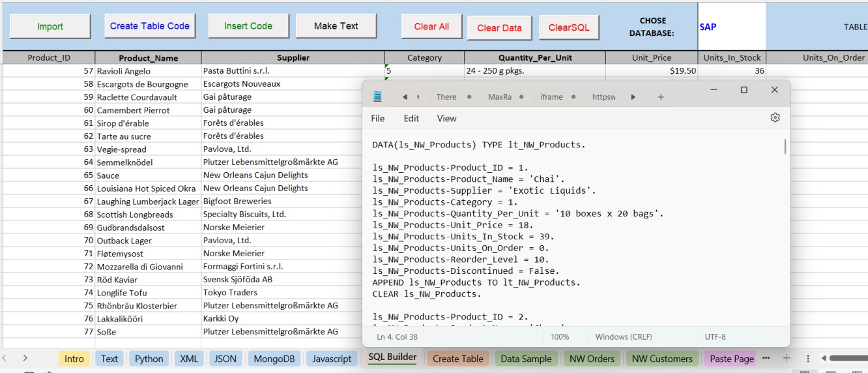Click the UTF-8 encoding indicator
This screenshot has width=868, height=373.
pos(715,337)
